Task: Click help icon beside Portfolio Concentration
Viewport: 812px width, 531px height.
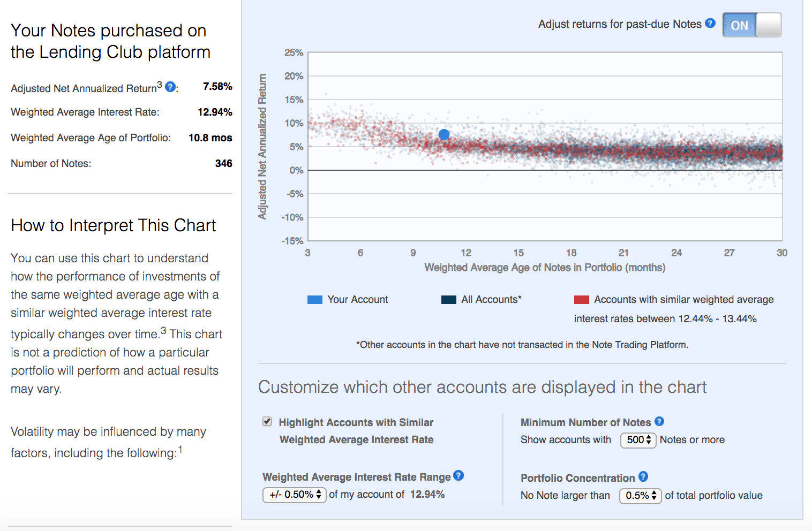Action: [643, 476]
